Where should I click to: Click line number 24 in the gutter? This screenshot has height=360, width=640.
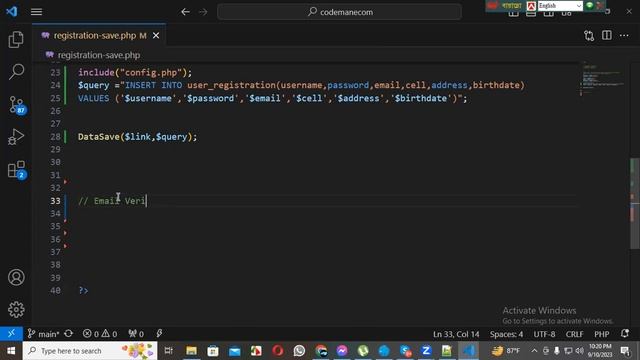55,85
